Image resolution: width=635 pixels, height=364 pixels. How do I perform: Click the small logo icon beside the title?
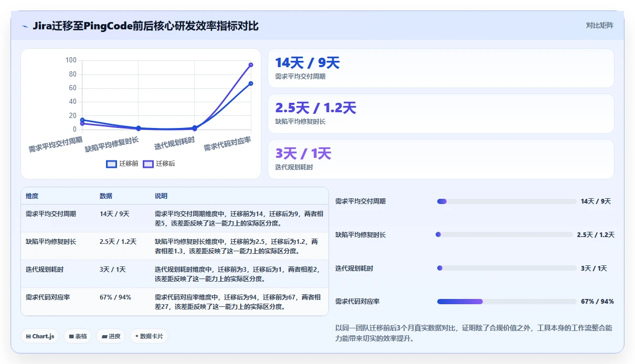tap(25, 26)
